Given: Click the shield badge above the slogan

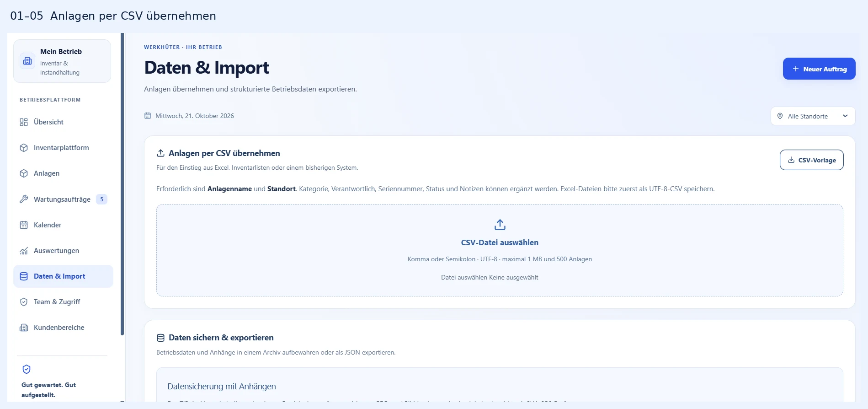Looking at the screenshot, I should click(x=27, y=369).
